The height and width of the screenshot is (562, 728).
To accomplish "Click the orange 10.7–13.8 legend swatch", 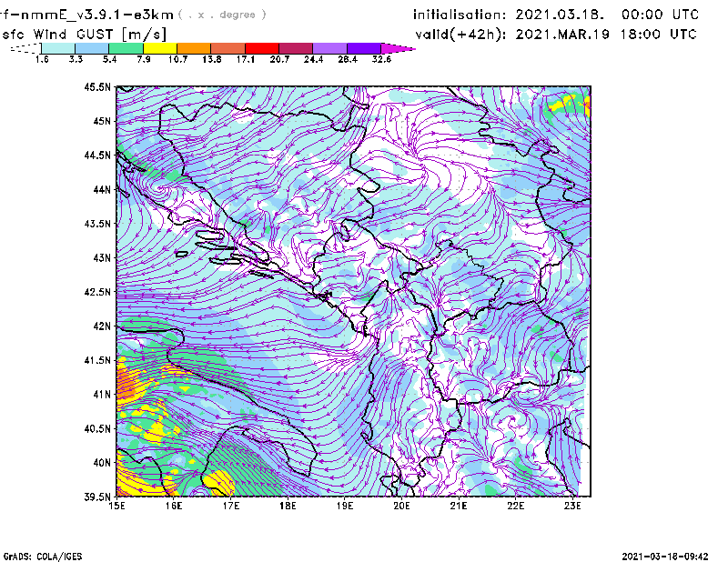I will (x=194, y=48).
